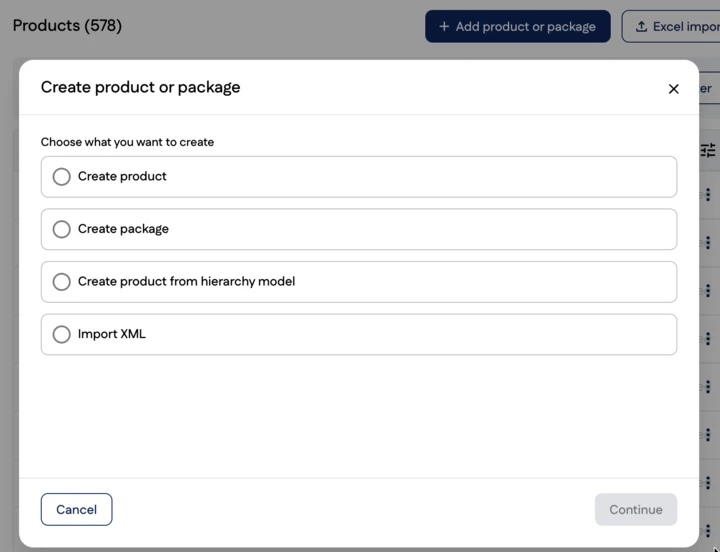720x552 pixels.
Task: Click the plus icon in Add product button
Action: pos(444,27)
